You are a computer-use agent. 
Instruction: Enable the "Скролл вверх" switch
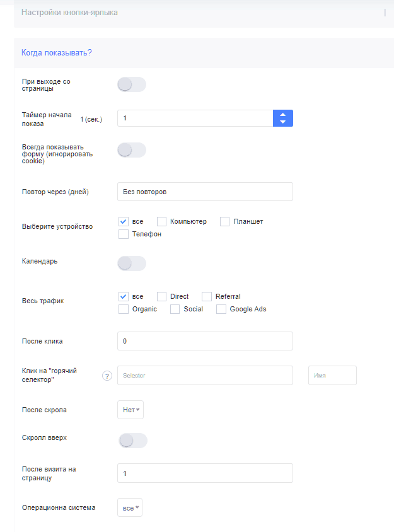(132, 441)
